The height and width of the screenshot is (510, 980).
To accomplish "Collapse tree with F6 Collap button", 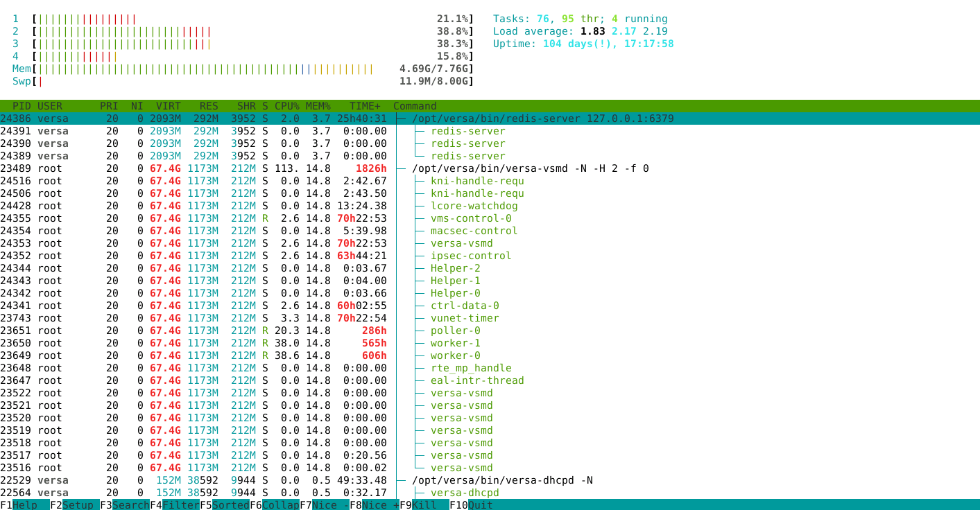I will pos(275,504).
